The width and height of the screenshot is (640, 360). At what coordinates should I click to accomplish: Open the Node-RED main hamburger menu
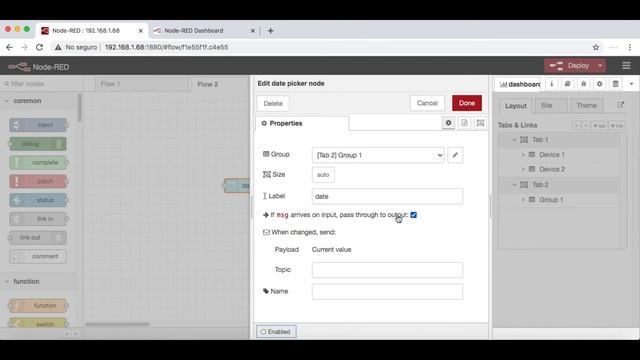pos(626,66)
